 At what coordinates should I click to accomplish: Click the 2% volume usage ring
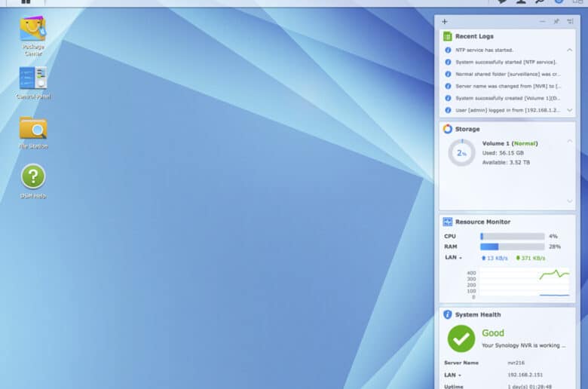pyautogui.click(x=461, y=153)
